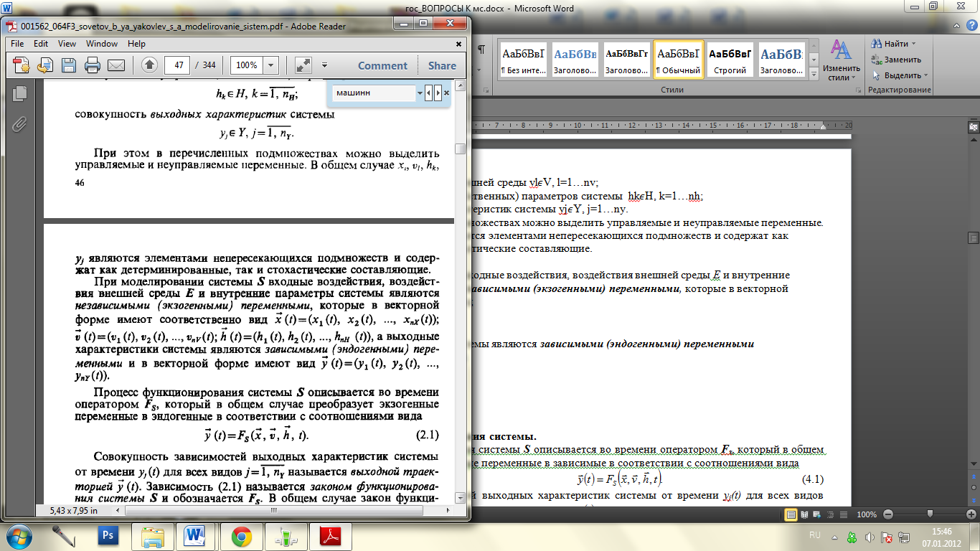Click the page number field showing 47

click(x=176, y=65)
